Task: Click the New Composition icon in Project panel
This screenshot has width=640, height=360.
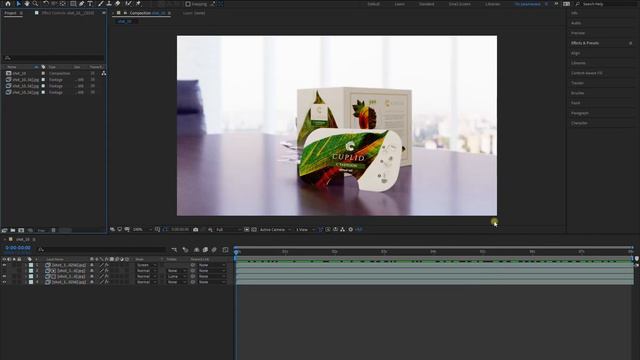Action: pos(21,230)
